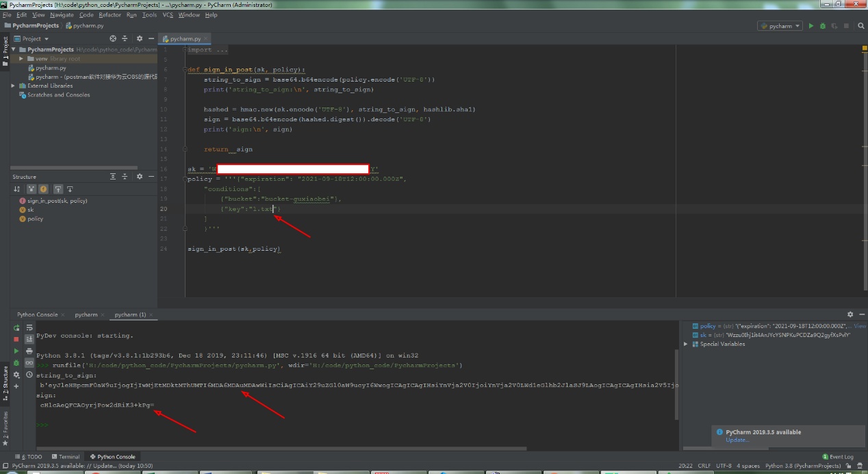Toggle sort alphabetically in Structure panel

coord(16,189)
